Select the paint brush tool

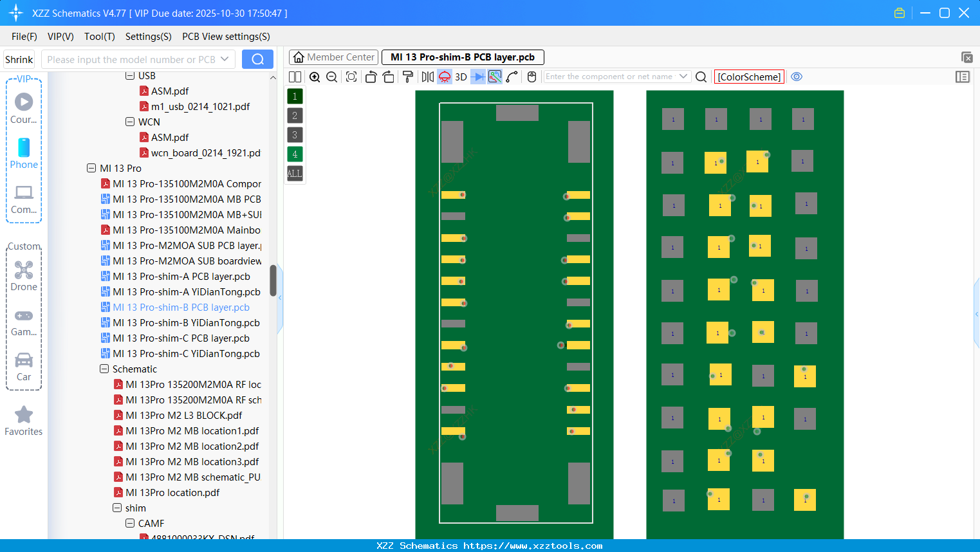point(407,77)
